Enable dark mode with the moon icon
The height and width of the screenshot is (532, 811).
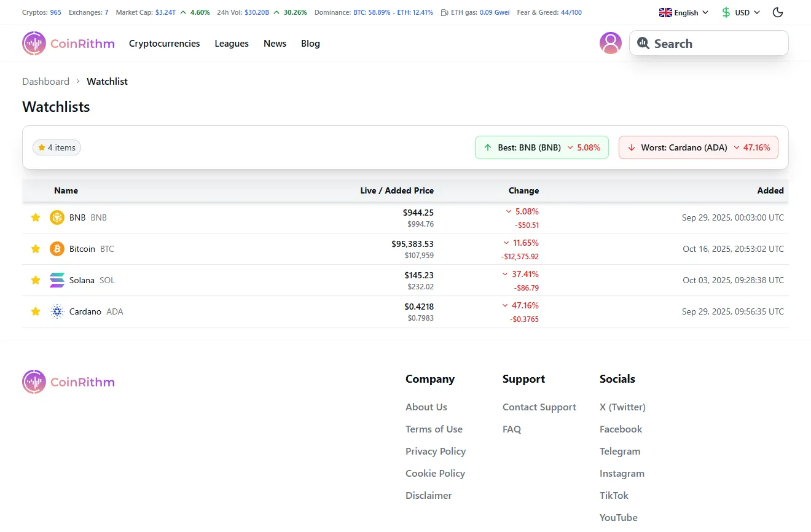[777, 12]
